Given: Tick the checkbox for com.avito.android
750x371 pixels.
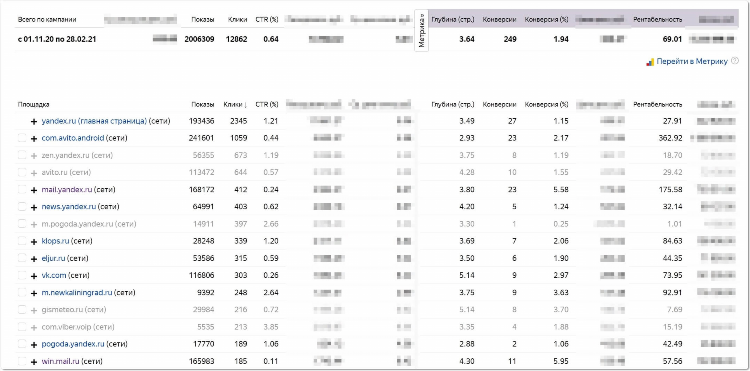Looking at the screenshot, I should [x=22, y=138].
